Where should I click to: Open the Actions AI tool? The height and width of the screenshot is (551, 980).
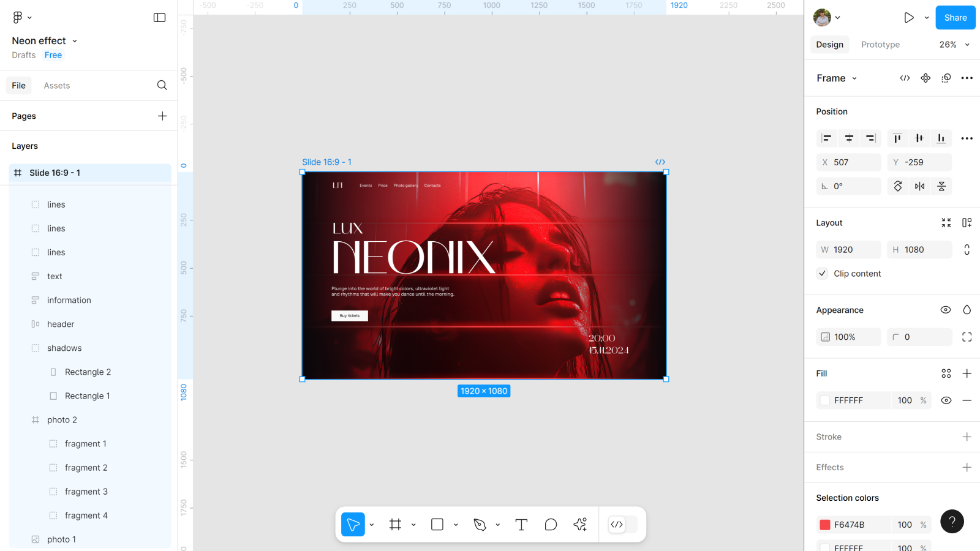(x=580, y=525)
